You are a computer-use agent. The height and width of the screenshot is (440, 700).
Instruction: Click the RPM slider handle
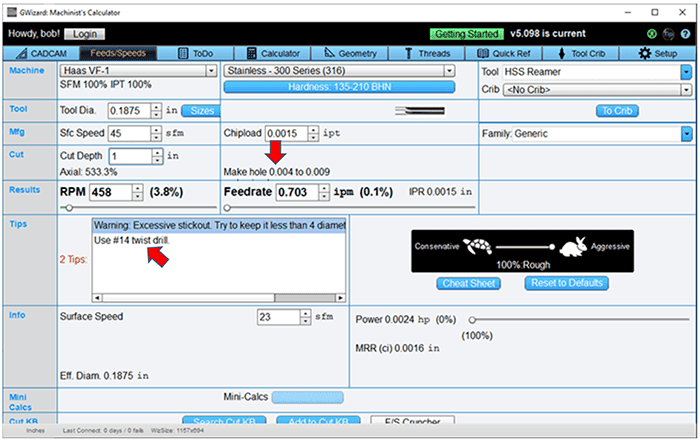pos(69,208)
